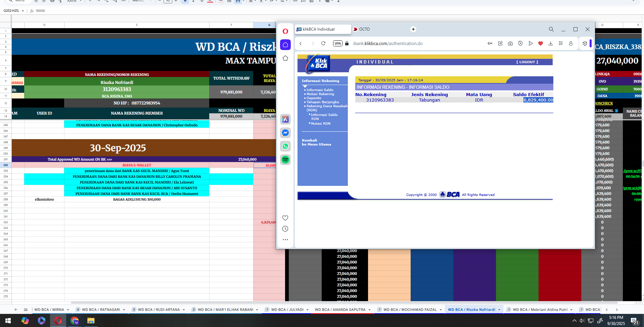Open the name box dropdown arrow
The image size is (644, 327).
pos(23,11)
